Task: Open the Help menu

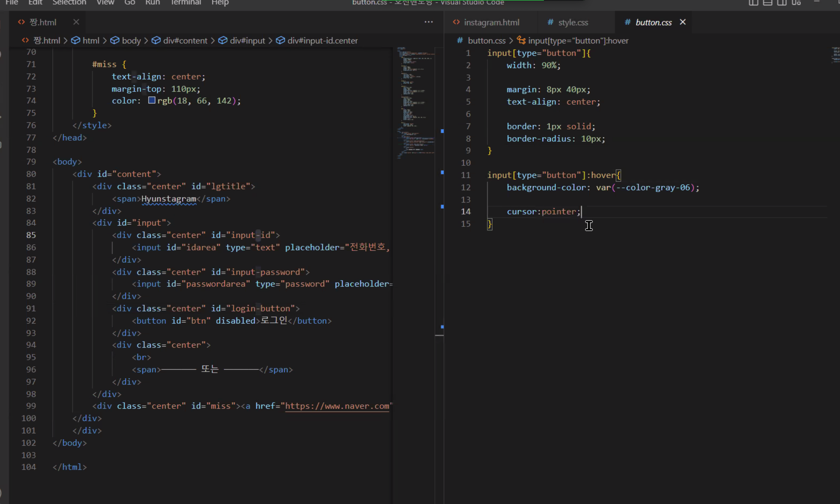Action: (x=220, y=3)
